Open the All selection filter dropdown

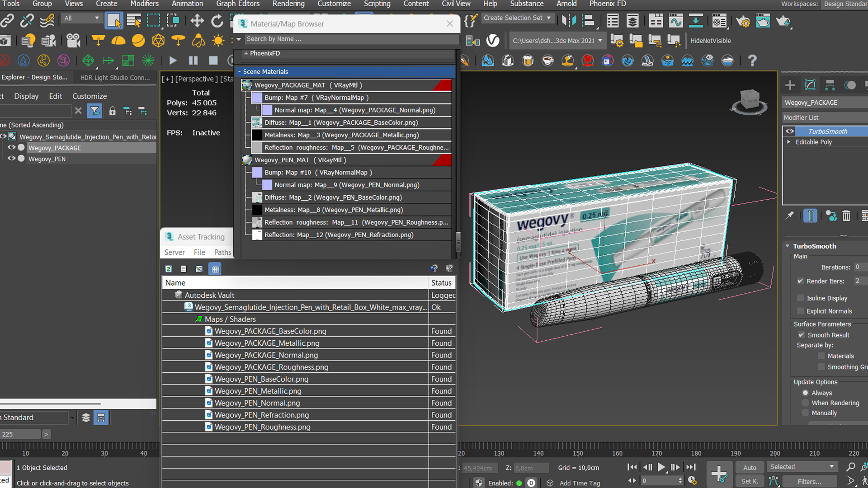[x=82, y=19]
